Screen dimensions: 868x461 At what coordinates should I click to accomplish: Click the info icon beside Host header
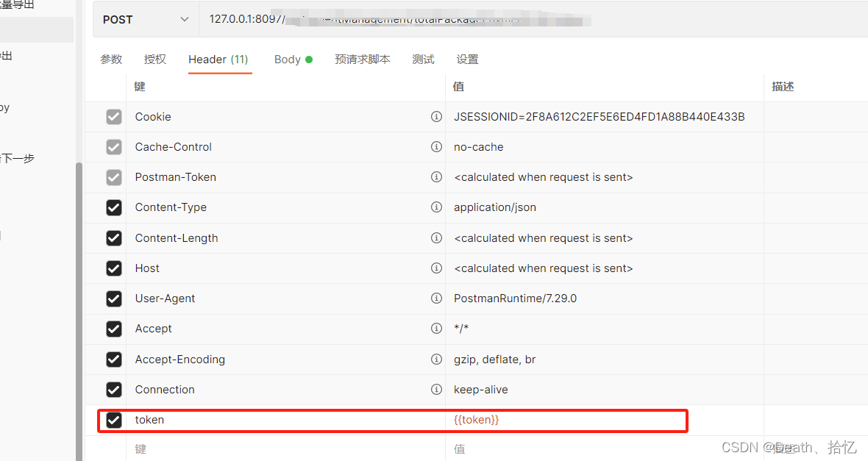pyautogui.click(x=437, y=268)
